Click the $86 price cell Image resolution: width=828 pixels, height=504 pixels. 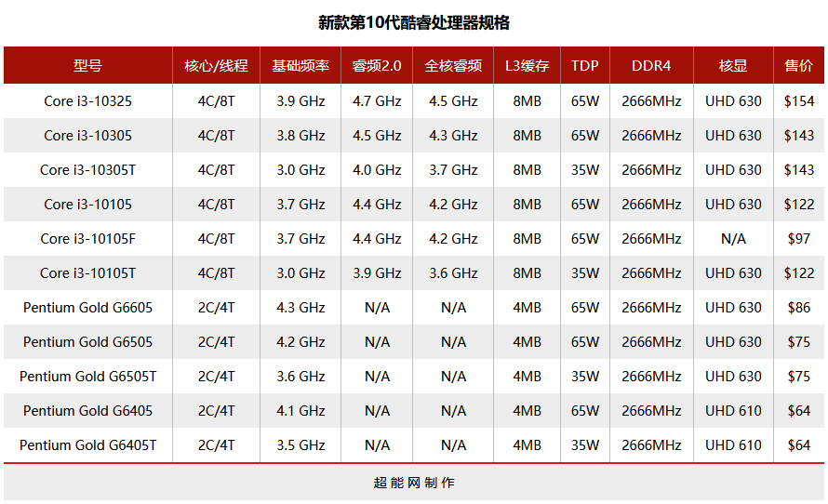point(798,307)
